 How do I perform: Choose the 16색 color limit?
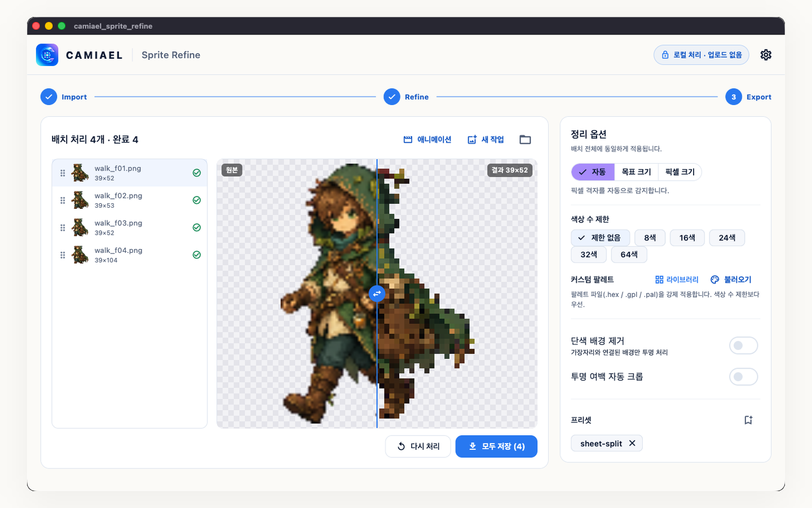pos(687,238)
